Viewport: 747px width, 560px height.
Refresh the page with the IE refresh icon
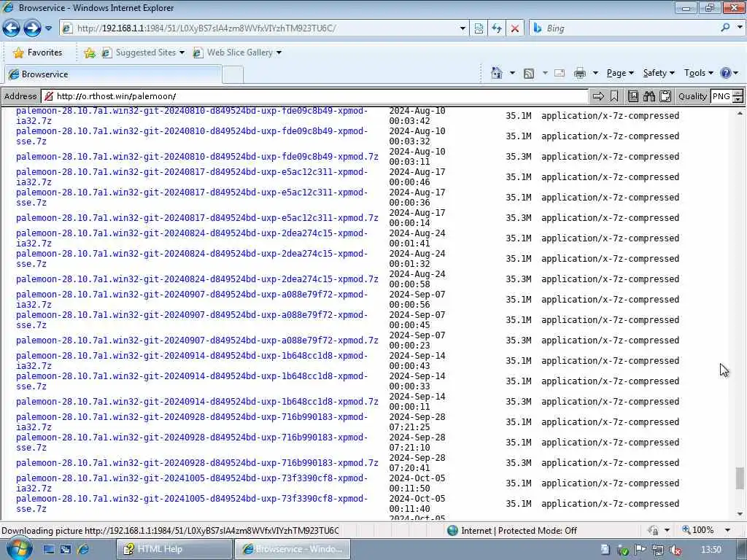coord(496,28)
